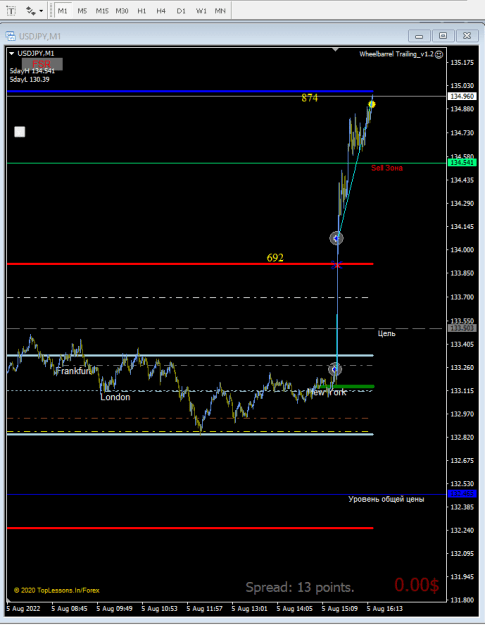Select the upper trade arrow marker near 134.145
The width and height of the screenshot is (485, 625).
pos(336,238)
